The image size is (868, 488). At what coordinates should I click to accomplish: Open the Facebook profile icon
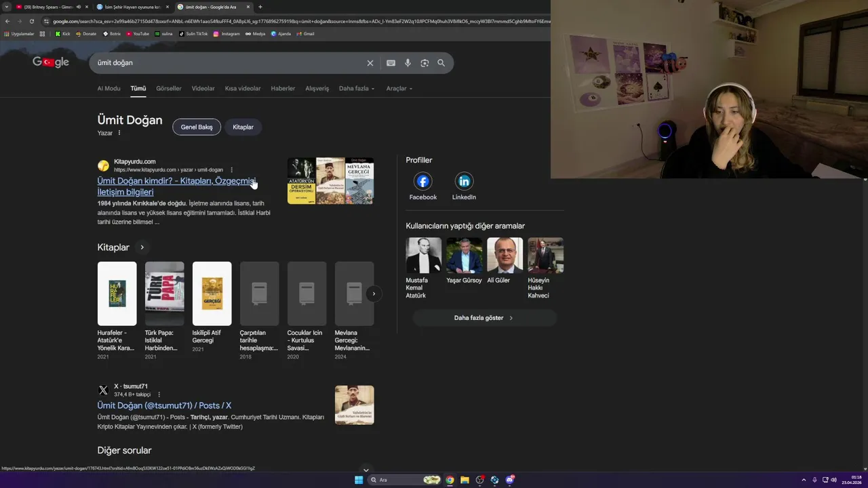(x=422, y=181)
